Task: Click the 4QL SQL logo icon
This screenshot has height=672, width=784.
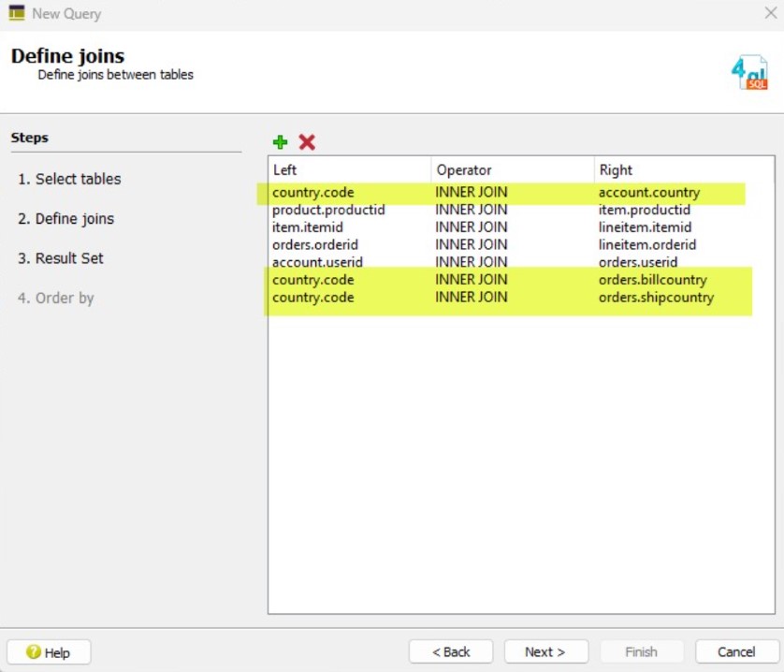Action: 748,71
